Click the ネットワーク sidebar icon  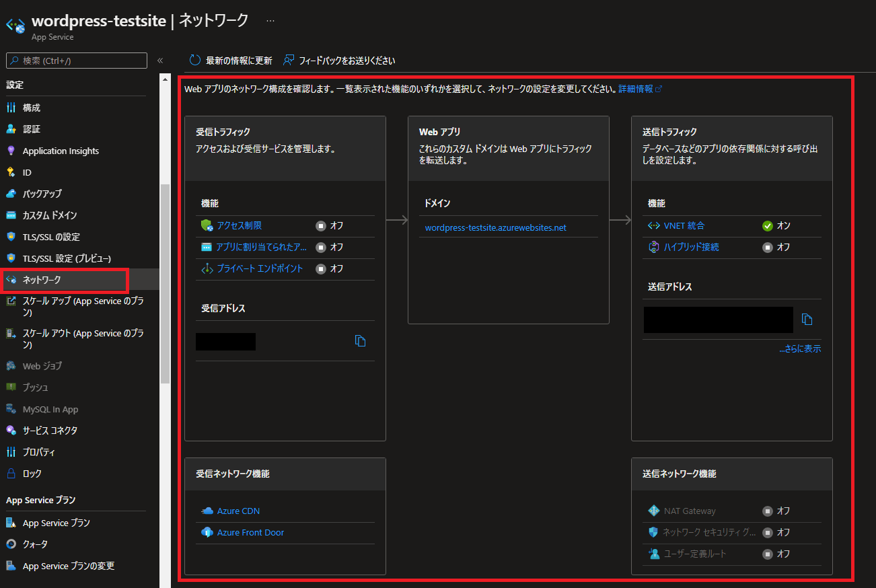11,279
